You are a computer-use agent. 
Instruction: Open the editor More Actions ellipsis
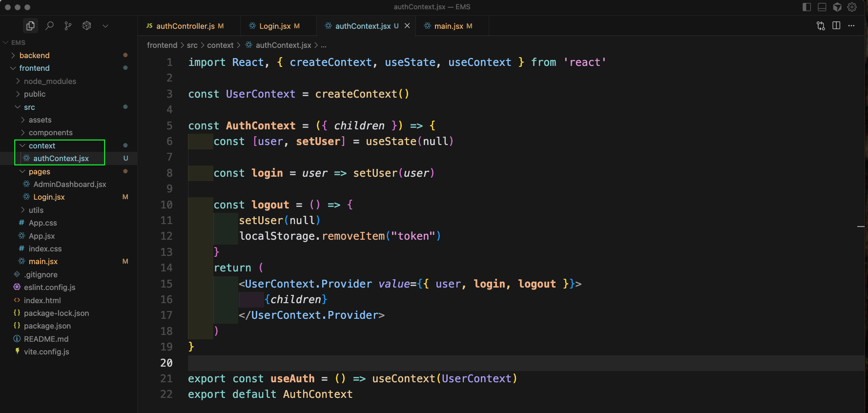[851, 26]
